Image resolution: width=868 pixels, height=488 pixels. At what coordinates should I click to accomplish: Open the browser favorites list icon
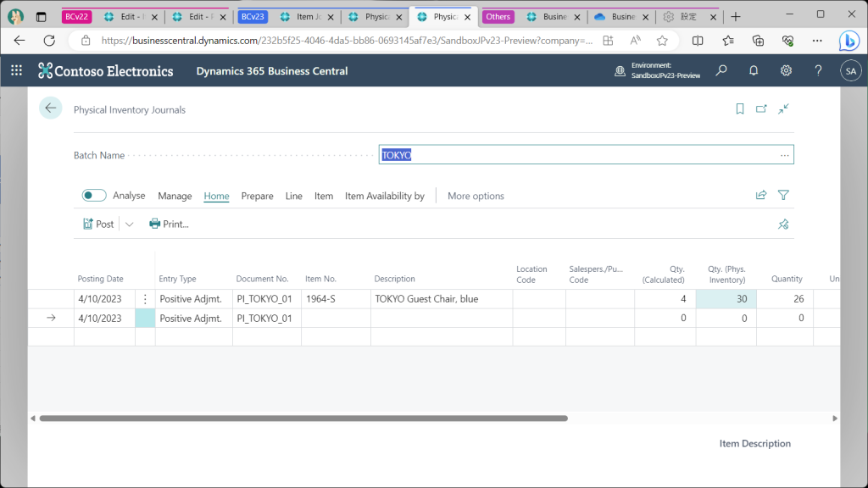coord(728,41)
